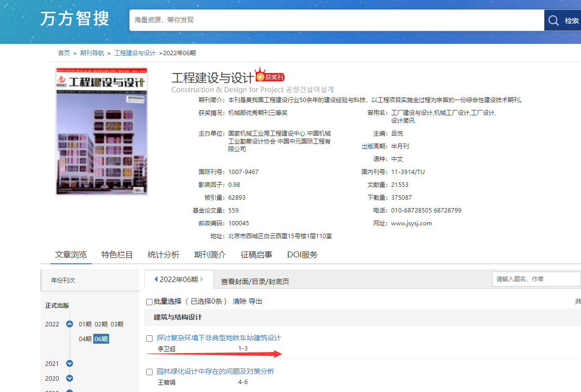Click the 获奖刊 award badge
This screenshot has width=581, height=392.
tap(270, 77)
